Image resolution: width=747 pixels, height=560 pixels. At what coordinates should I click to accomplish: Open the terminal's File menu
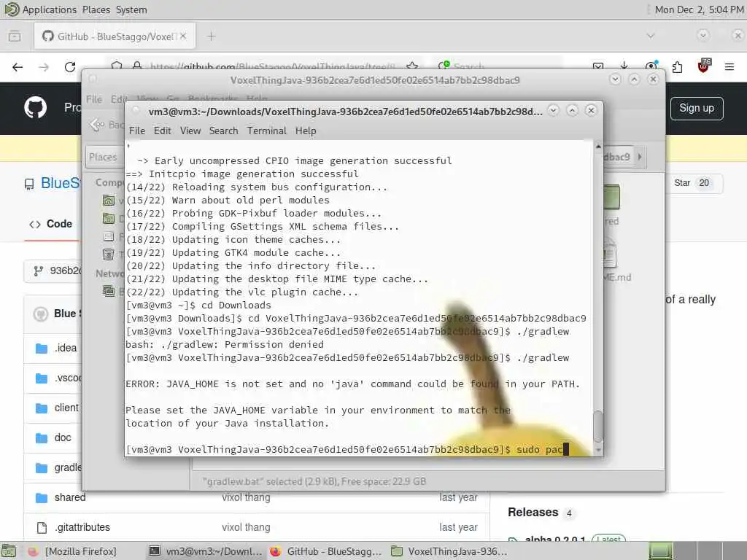(x=136, y=131)
